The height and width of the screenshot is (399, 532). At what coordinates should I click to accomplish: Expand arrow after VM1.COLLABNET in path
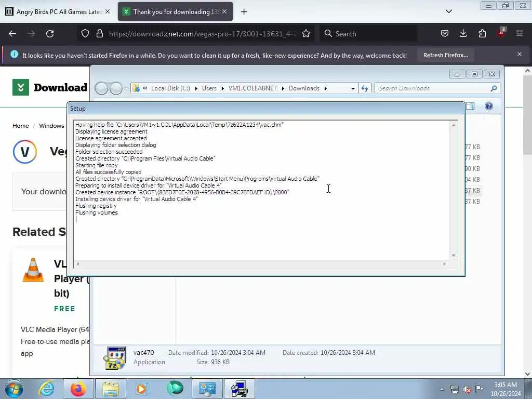tap(283, 88)
